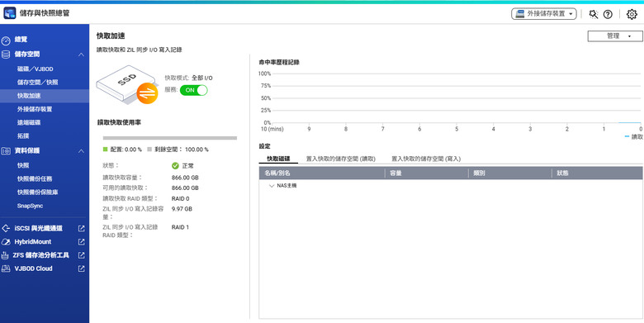This screenshot has height=323, width=644.
Task: Switch to 置入快取的儲存空間 (讀取) tab
Action: pos(340,159)
